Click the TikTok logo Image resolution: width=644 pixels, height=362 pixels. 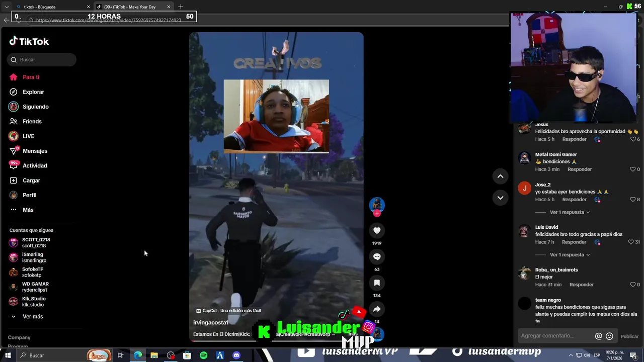[x=29, y=41]
